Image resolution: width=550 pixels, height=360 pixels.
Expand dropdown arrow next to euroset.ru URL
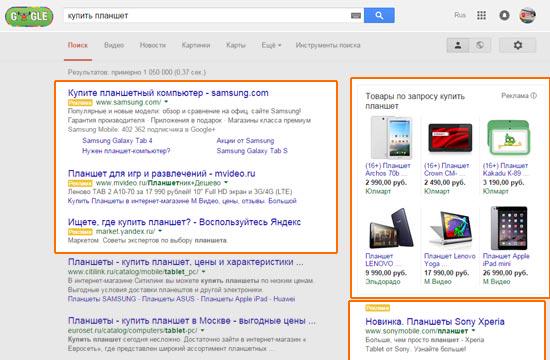coord(202,331)
